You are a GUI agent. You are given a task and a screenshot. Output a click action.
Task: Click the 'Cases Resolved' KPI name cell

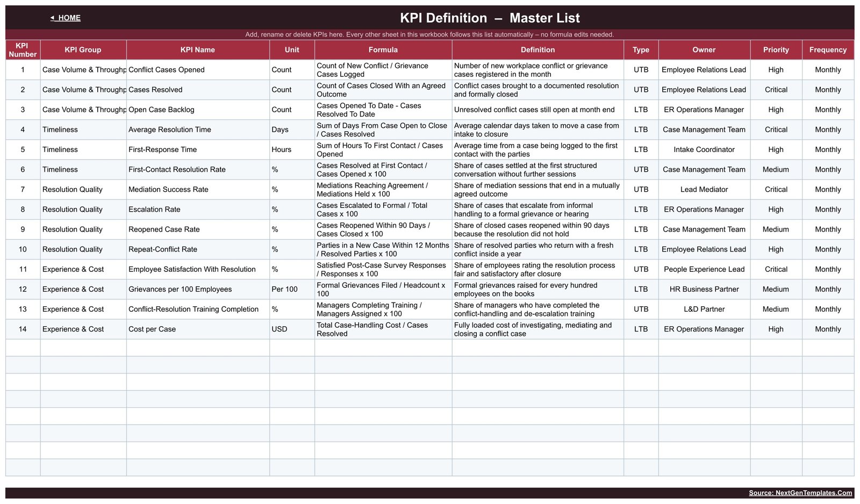tap(198, 90)
